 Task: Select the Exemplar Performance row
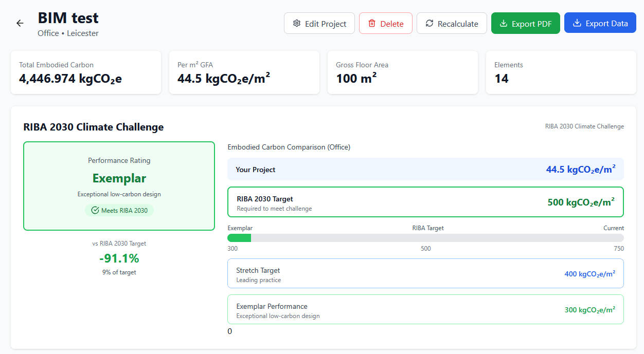point(425,310)
